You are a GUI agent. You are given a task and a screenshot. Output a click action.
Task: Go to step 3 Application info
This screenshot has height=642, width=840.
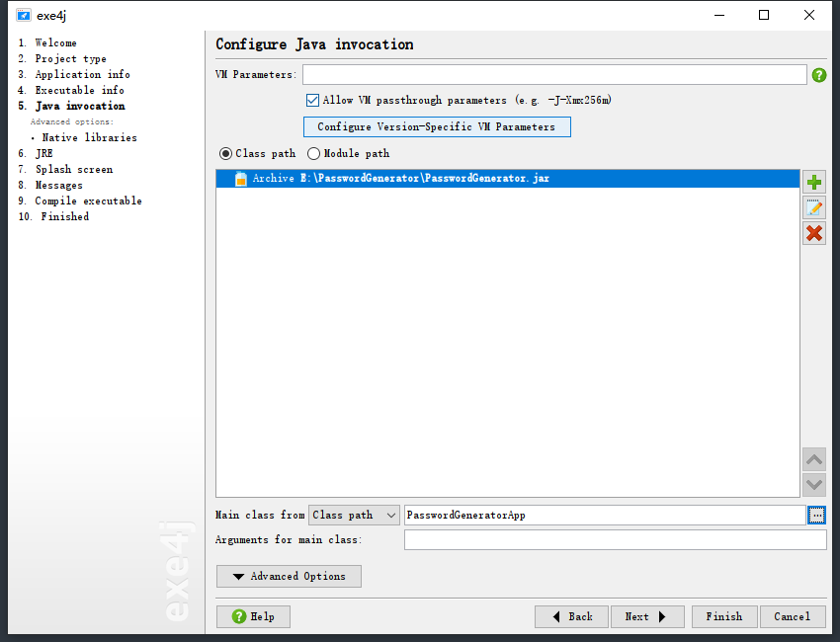pos(74,74)
